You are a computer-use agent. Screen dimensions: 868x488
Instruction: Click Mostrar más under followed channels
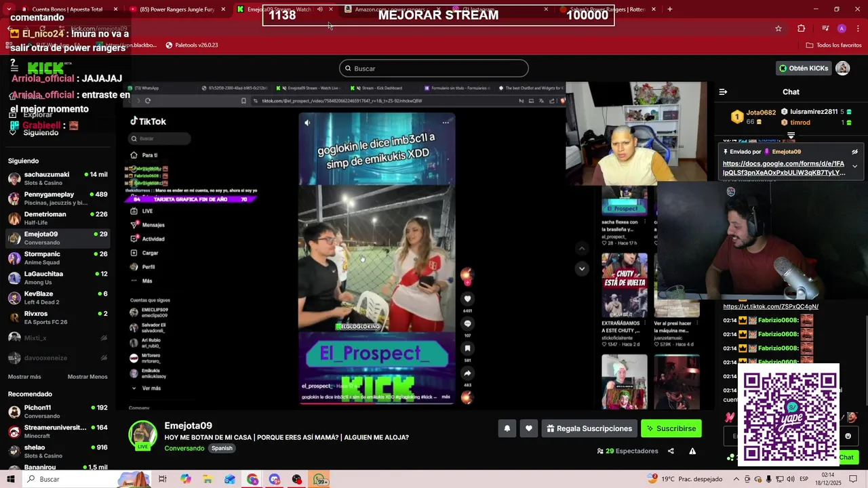(x=24, y=377)
